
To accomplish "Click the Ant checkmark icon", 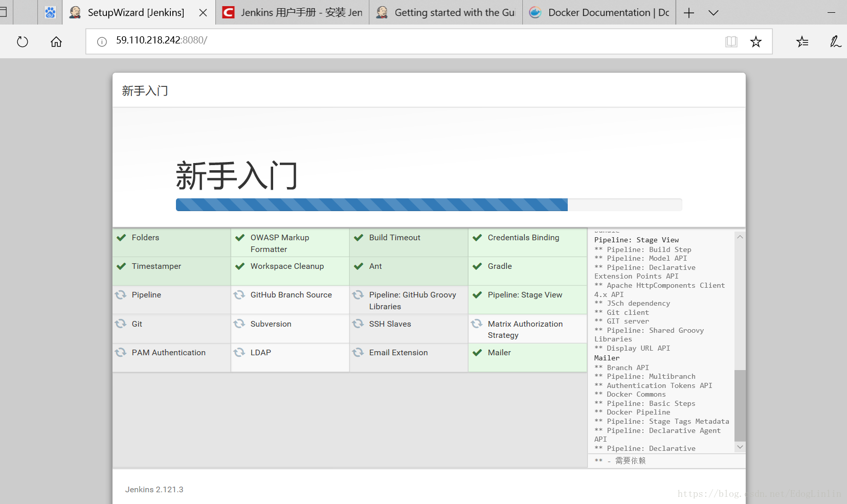I will (x=359, y=266).
